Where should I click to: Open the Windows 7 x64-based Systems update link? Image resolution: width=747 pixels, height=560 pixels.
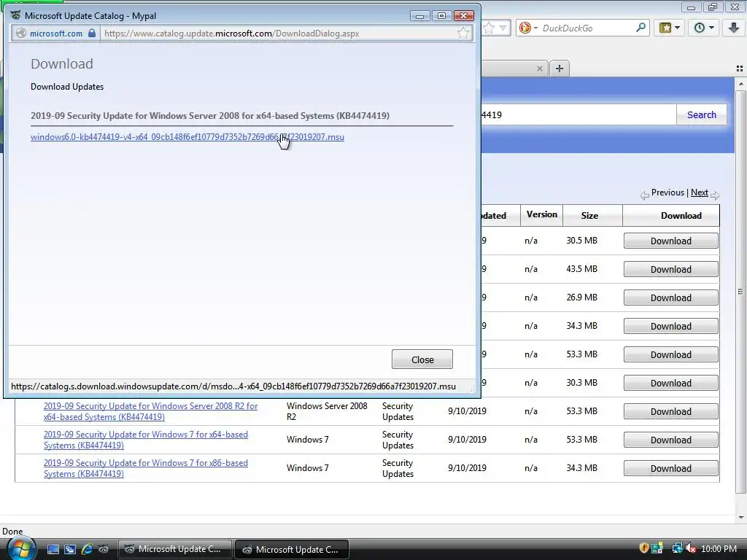pyautogui.click(x=146, y=440)
